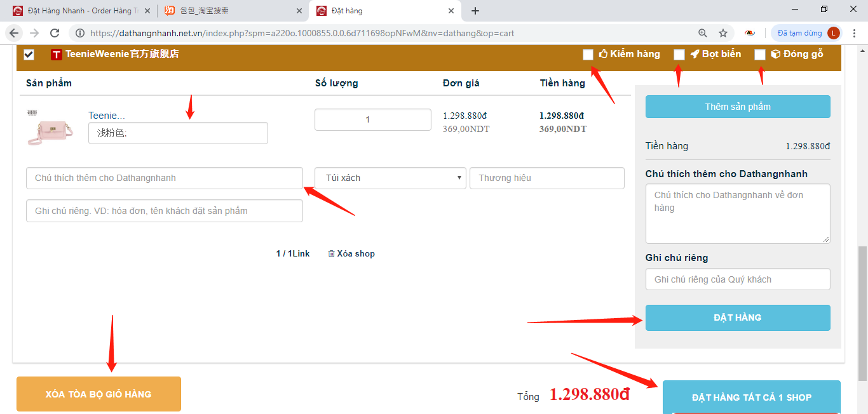Click the red T shop logo icon
Viewport: 868px width, 414px height.
pyautogui.click(x=57, y=55)
